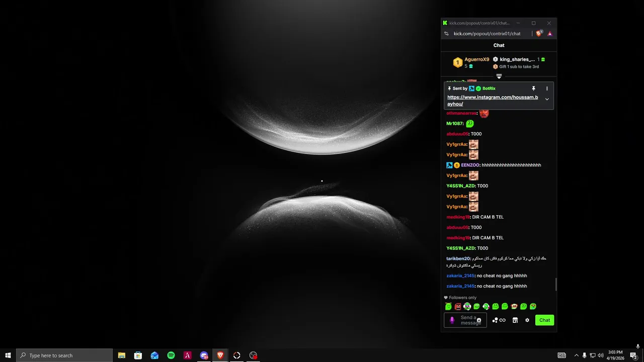Click the EENZOO username
Image resolution: width=644 pixels, height=362 pixels.
[470, 165]
